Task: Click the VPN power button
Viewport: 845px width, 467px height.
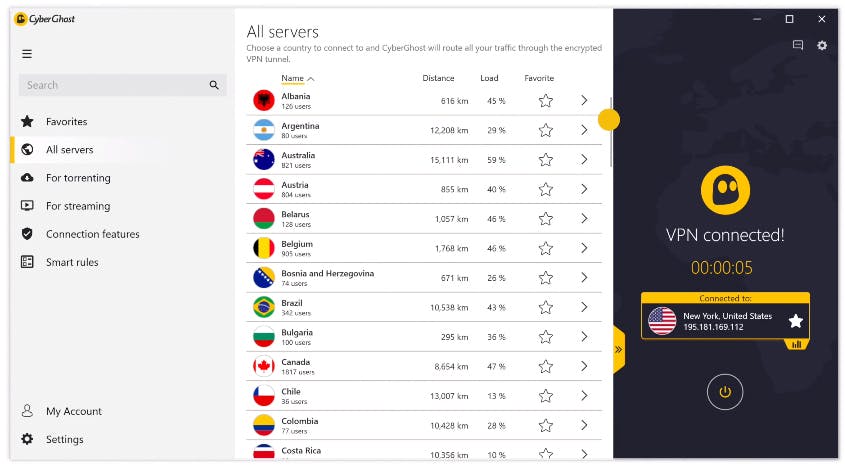Action: (725, 391)
